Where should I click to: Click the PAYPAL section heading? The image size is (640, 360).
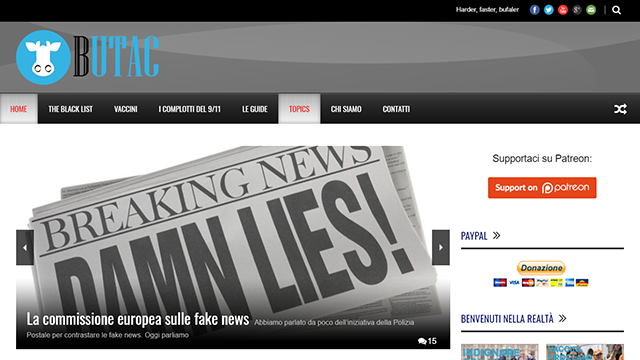pos(474,236)
